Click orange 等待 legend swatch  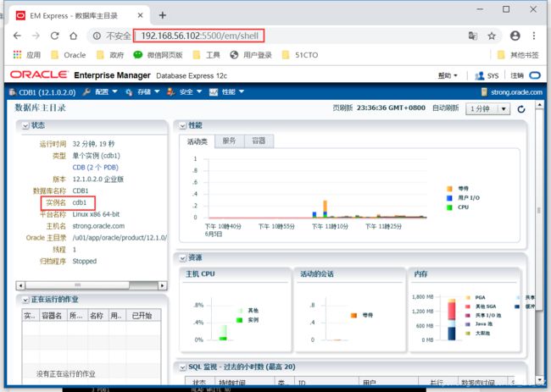(449, 189)
